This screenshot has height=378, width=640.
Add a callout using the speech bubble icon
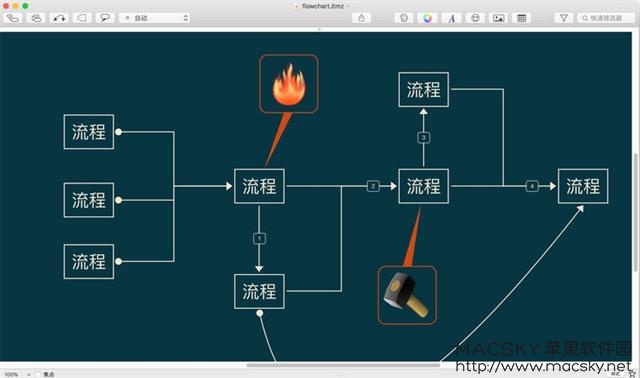pos(105,18)
